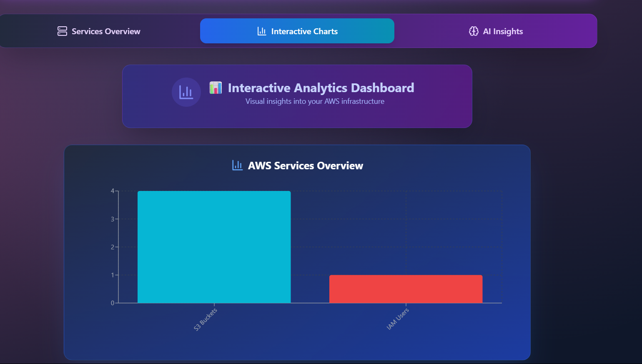Click the colorful bar chart emoji in heading
The image size is (642, 364).
pos(216,88)
